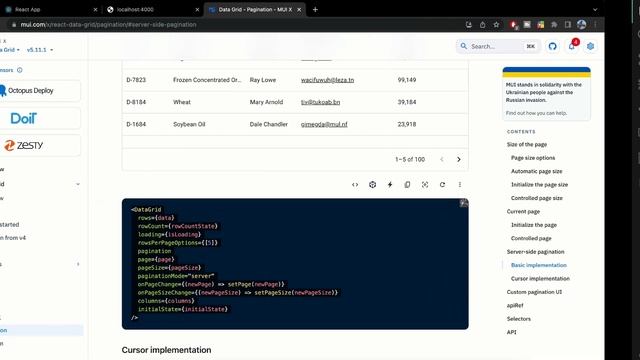The height and width of the screenshot is (360, 640).
Task: Select the 'Wheat' commodity cell
Action: click(182, 102)
